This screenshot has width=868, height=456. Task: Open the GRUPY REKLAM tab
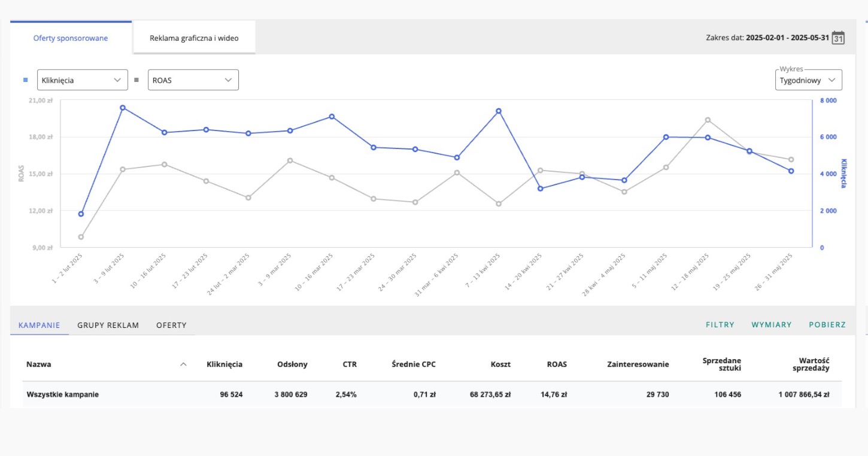pos(108,325)
